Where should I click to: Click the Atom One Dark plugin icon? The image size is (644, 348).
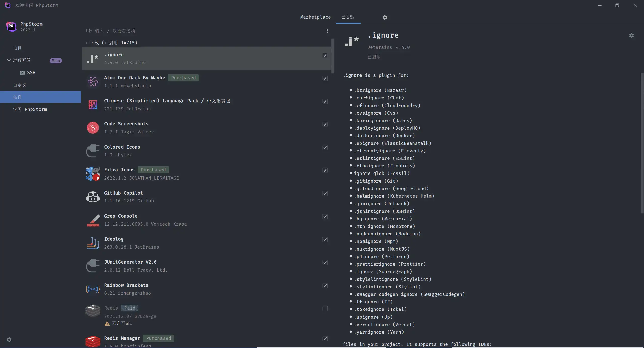[x=93, y=82]
